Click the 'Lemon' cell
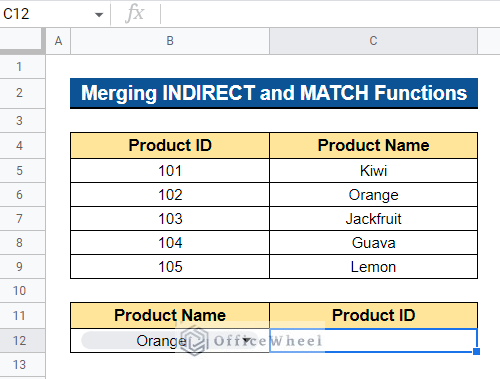500x379 pixels. pos(373,266)
